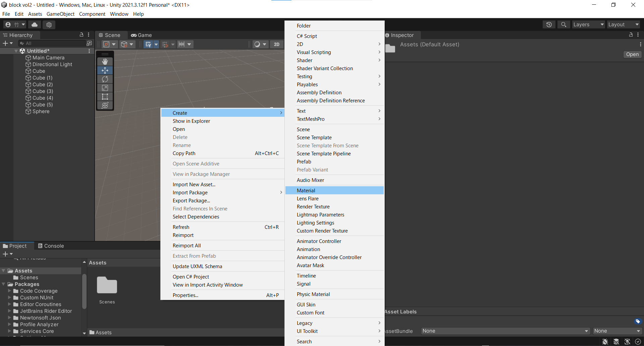Toggle the Inspector panel lock
Image resolution: width=644 pixels, height=346 pixels.
tap(631, 35)
